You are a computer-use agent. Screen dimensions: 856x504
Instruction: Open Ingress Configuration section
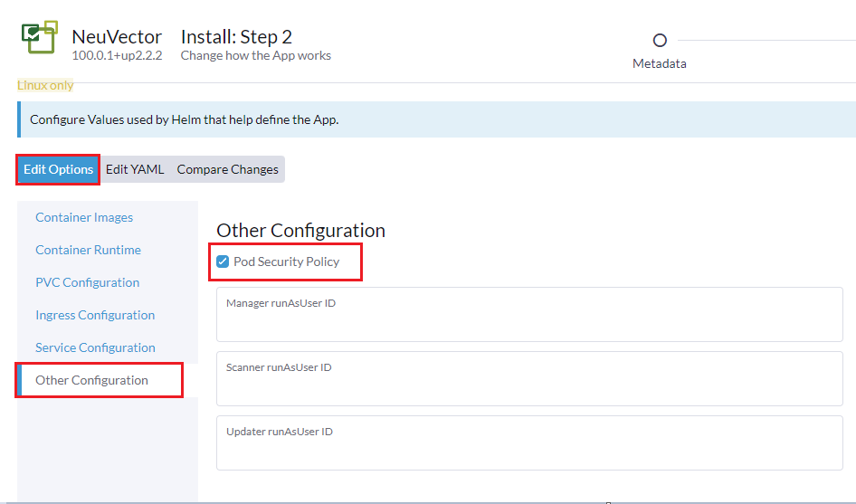click(x=95, y=315)
